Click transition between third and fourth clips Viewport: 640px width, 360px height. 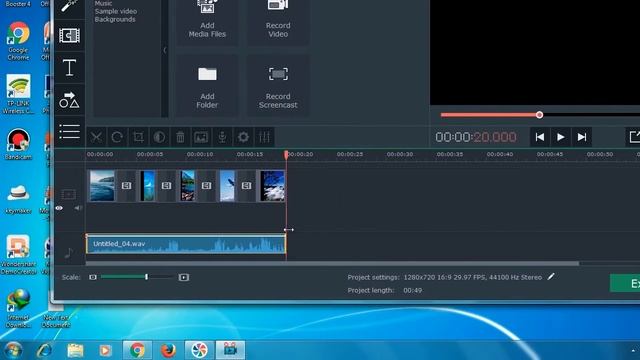(207, 186)
